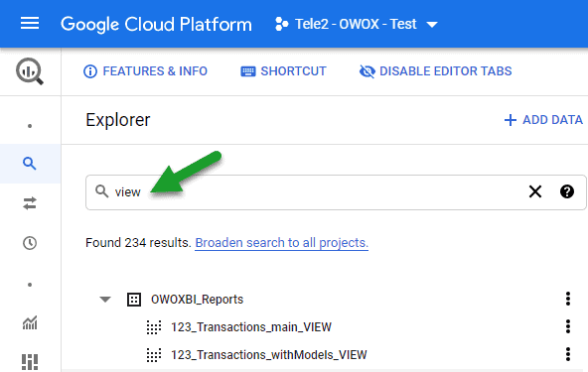Clear the view search text
The image size is (588, 372).
point(535,191)
